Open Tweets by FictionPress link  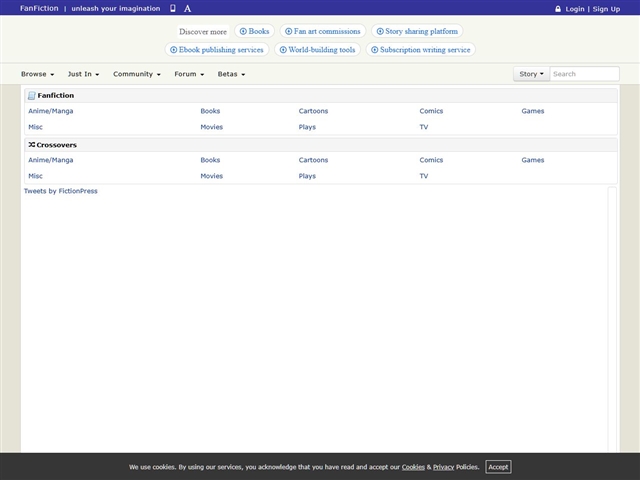pyautogui.click(x=60, y=191)
